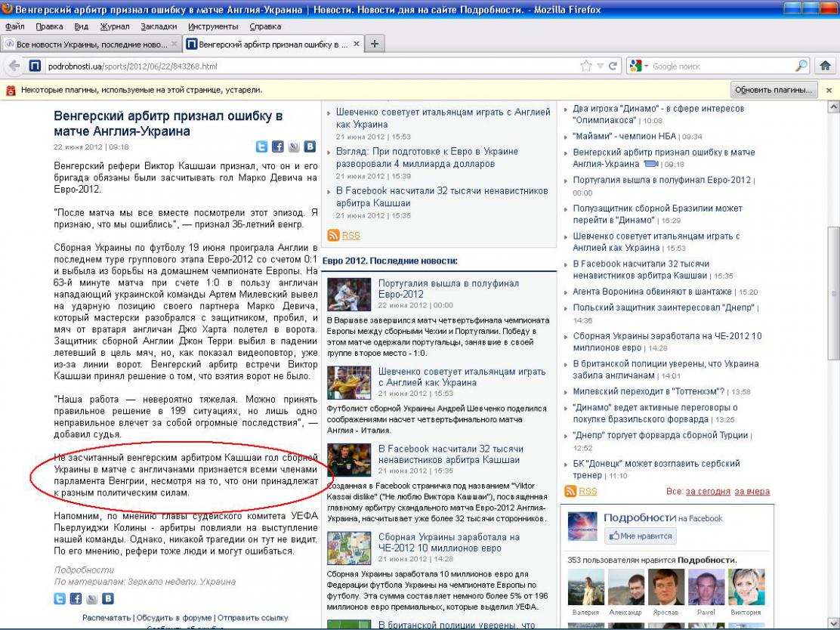Open the Правка menu

click(x=49, y=26)
